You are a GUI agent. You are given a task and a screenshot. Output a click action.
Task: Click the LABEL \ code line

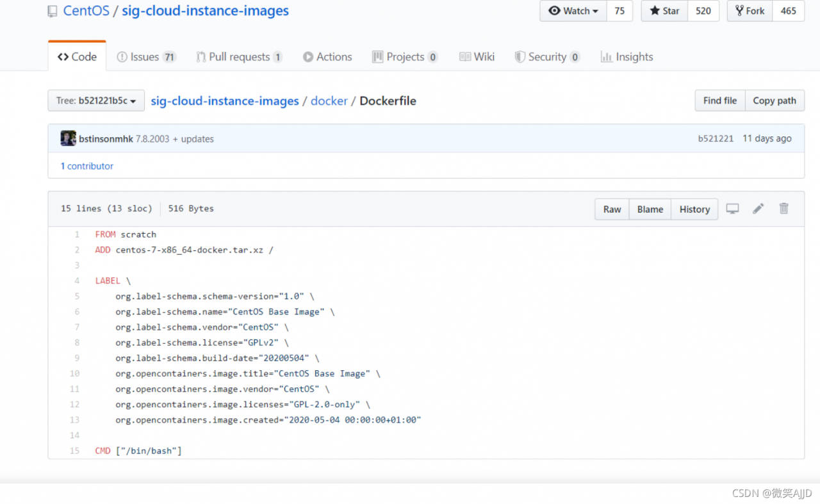pos(113,280)
